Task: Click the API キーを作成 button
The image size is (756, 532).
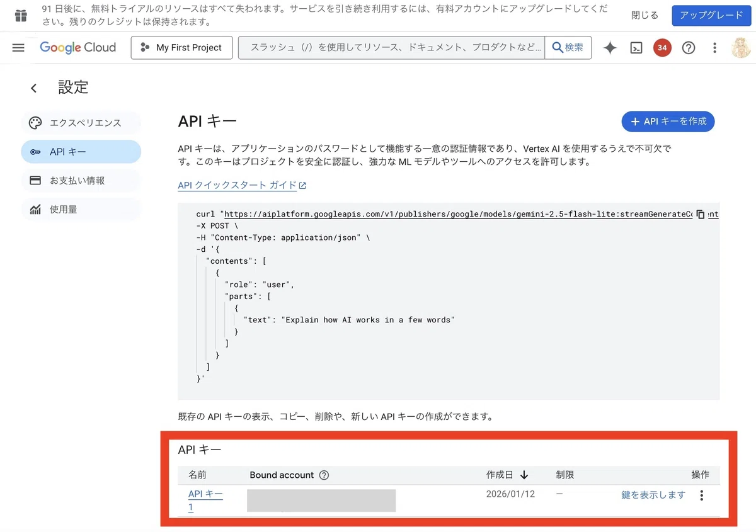Action: point(668,122)
